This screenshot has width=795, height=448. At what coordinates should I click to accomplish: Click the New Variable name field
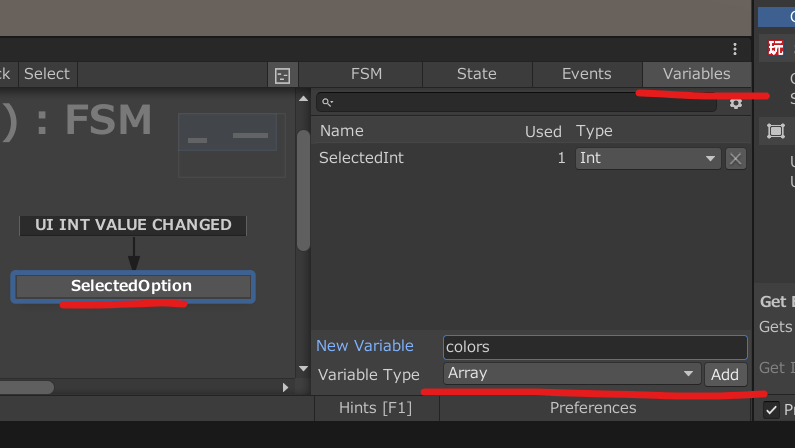pos(594,347)
